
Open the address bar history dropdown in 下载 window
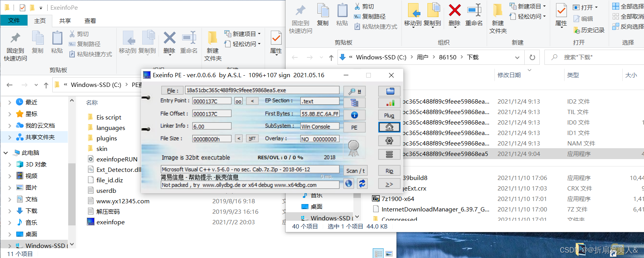(517, 57)
